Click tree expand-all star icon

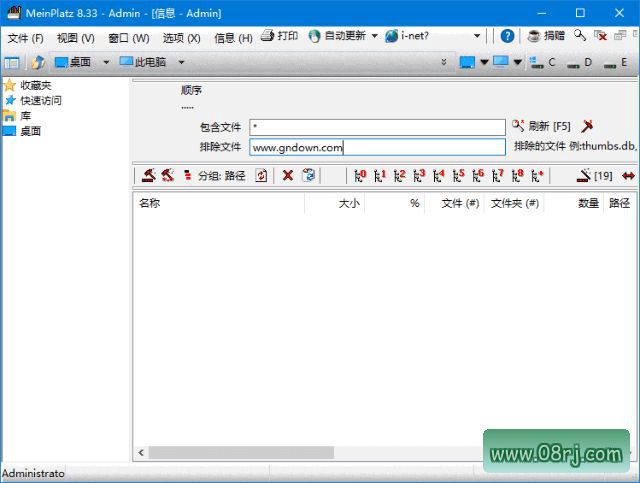tap(537, 176)
